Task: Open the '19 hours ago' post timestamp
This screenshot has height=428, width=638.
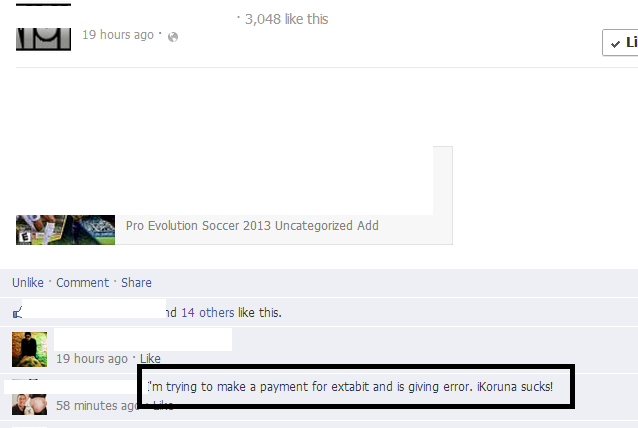Action: click(x=118, y=35)
